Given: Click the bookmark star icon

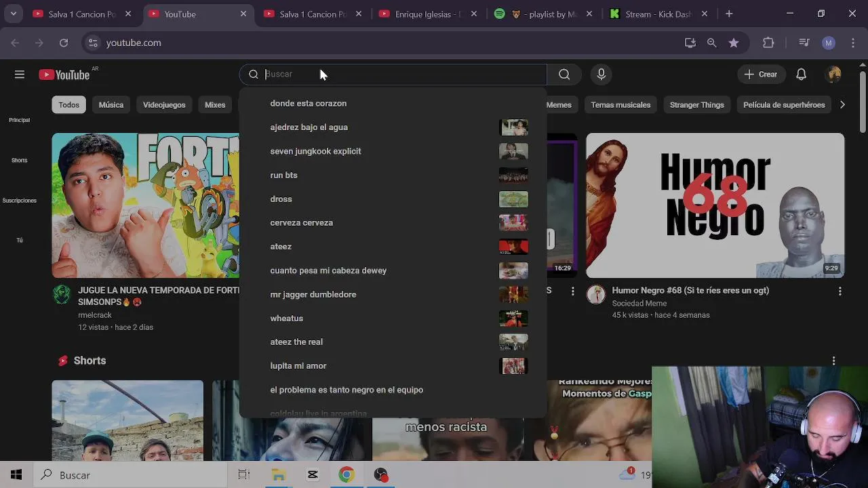Looking at the screenshot, I should [x=733, y=43].
